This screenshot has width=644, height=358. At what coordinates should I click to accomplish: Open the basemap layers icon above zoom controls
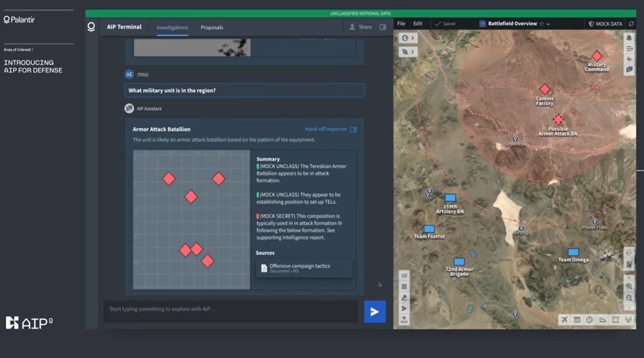pos(629,253)
